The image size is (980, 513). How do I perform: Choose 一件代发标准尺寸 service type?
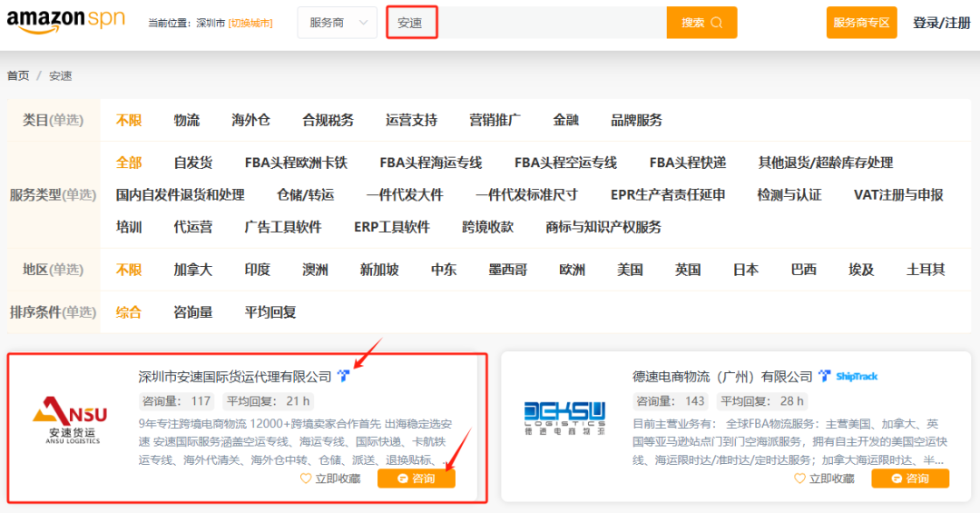coord(527,194)
